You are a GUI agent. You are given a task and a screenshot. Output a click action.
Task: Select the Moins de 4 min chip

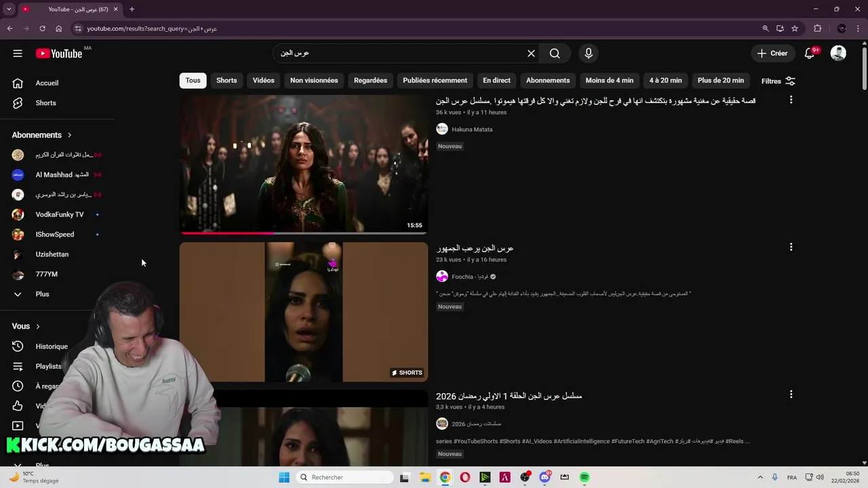(610, 81)
